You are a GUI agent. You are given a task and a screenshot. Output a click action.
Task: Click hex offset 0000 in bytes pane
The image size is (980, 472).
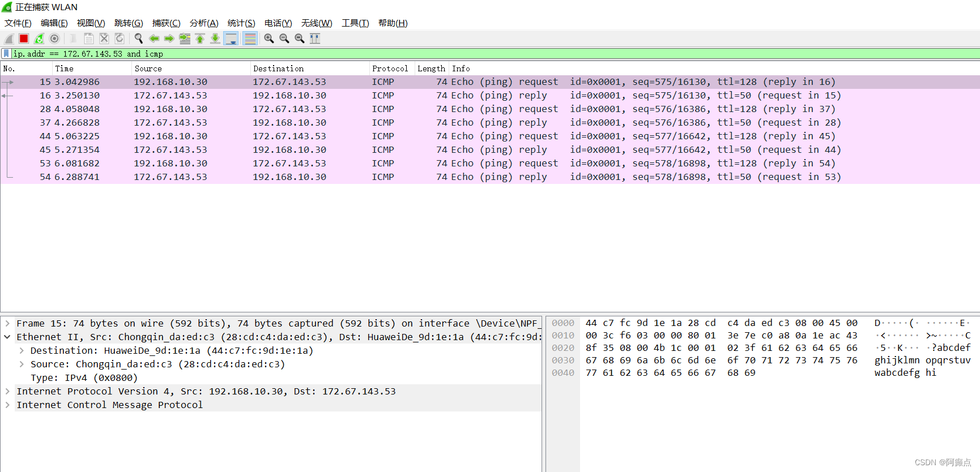(563, 323)
